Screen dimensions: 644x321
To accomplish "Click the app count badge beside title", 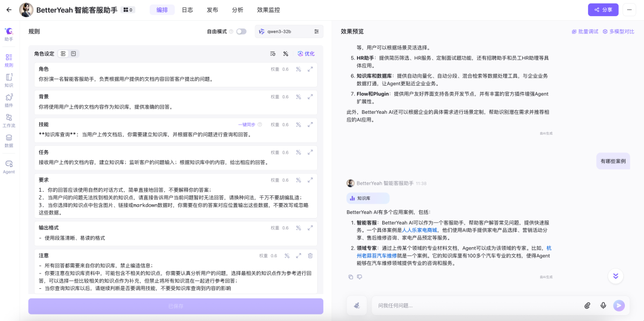I will click(x=128, y=10).
